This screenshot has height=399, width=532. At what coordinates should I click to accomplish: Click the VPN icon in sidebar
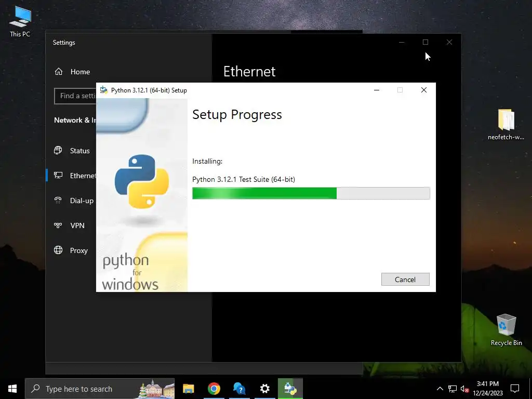58,225
